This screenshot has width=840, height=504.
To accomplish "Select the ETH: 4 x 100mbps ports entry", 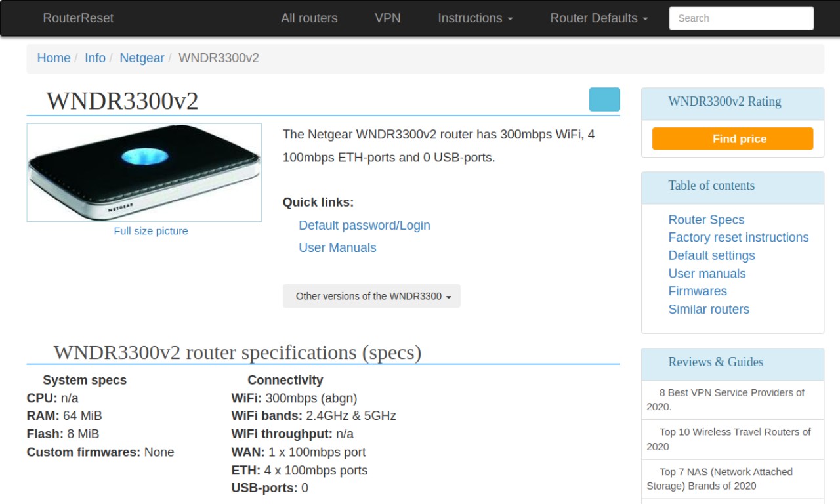I will (299, 471).
